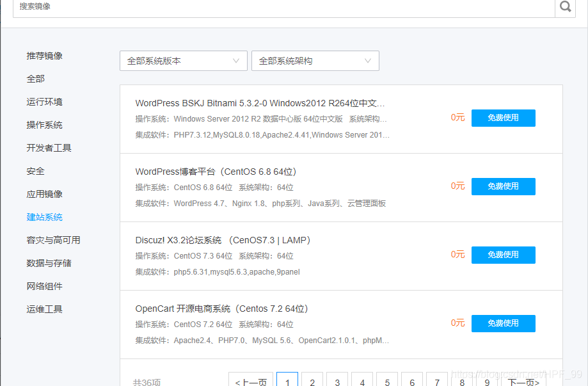Go to page 5
The height and width of the screenshot is (386, 588).
point(387,380)
